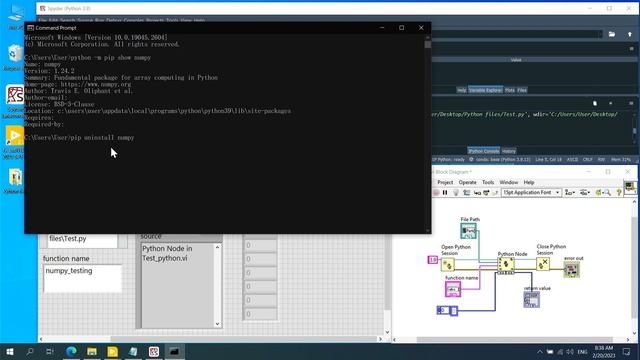640x360 pixels.
Task: Click the VI icon pane thumbnail
Action: 631,188
